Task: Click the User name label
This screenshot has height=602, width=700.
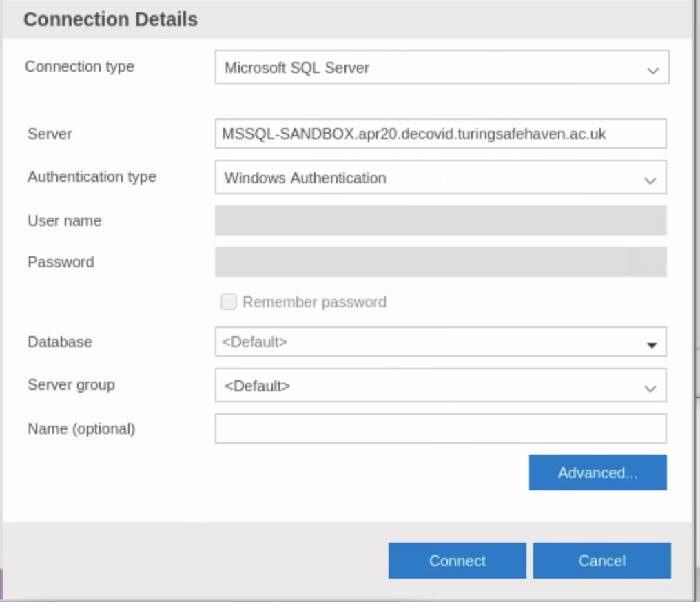Action: (x=64, y=220)
